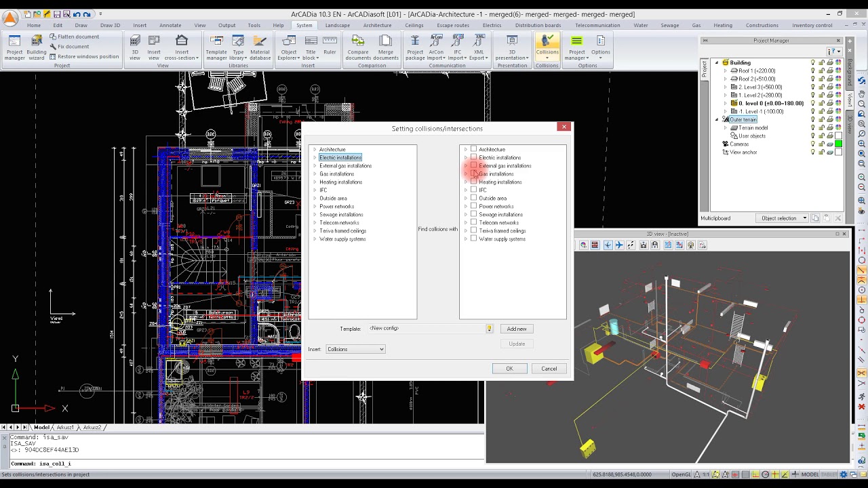The width and height of the screenshot is (868, 488).
Task: Click the Fix document wrench icon
Action: coord(53,47)
